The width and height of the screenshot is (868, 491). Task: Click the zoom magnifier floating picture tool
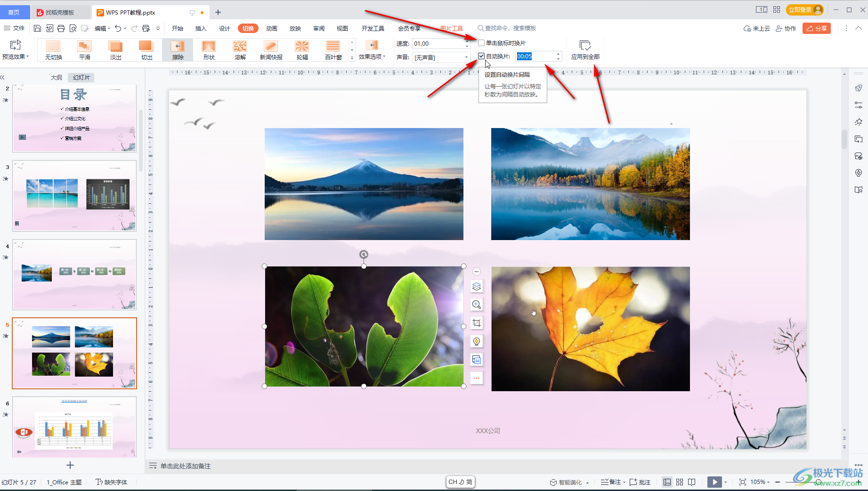477,305
